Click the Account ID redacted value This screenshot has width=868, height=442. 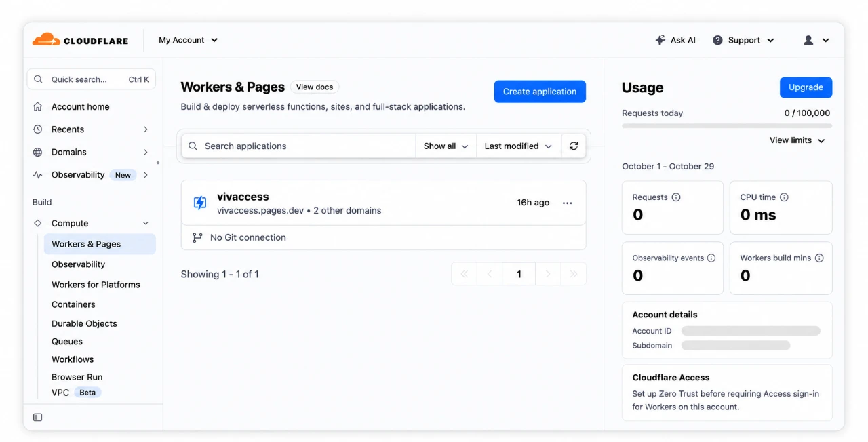751,331
